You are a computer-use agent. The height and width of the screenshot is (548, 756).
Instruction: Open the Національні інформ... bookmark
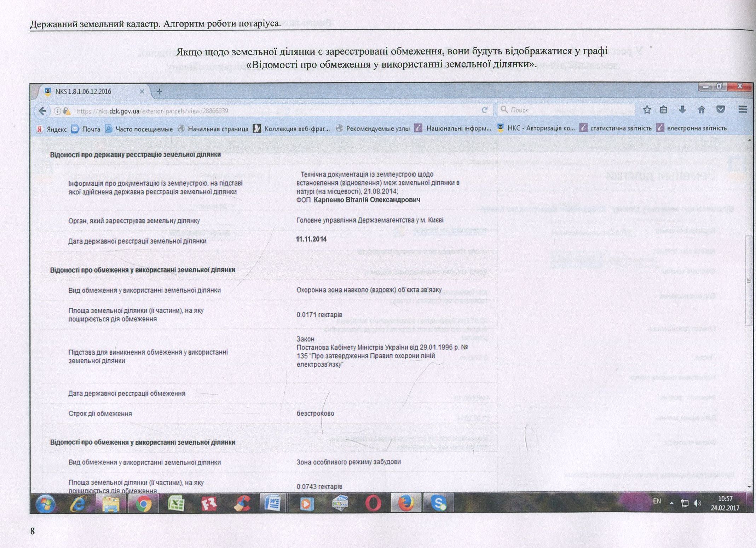(x=452, y=128)
